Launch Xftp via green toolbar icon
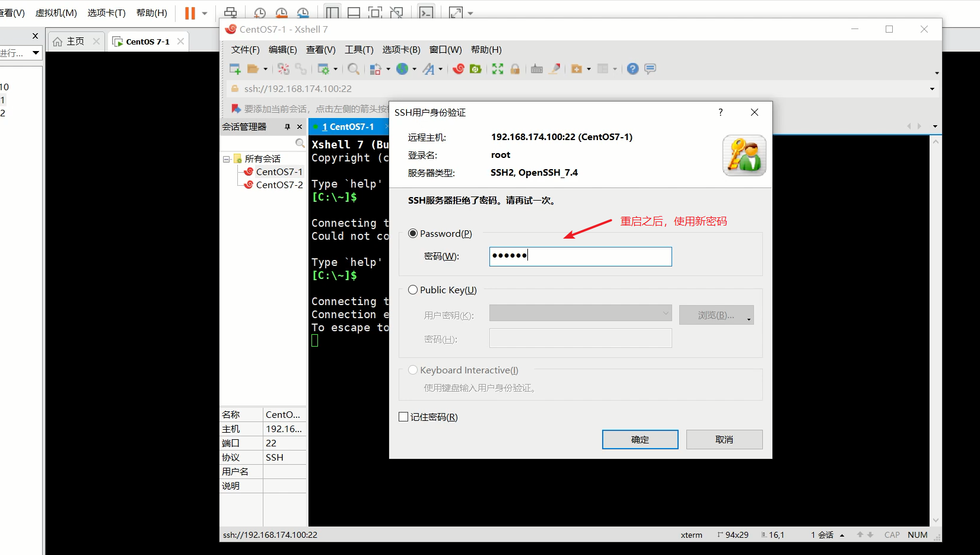Image resolution: width=980 pixels, height=555 pixels. point(475,69)
